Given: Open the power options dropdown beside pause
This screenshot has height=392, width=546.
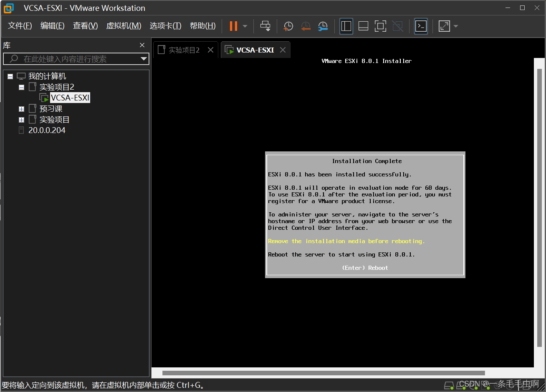Looking at the screenshot, I should point(245,26).
